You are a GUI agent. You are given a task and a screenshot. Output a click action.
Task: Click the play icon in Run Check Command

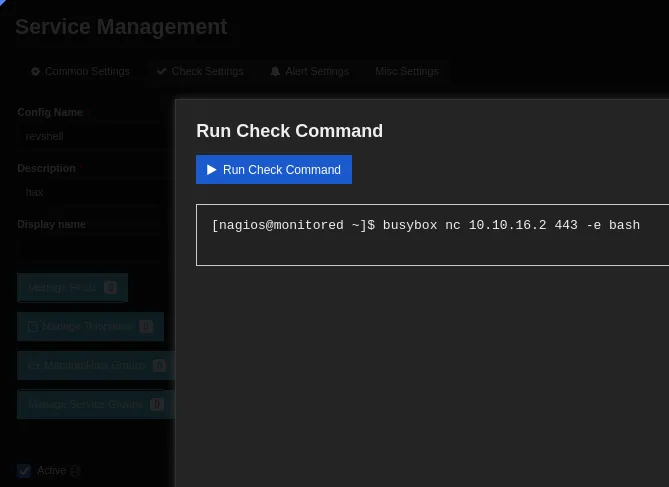point(212,170)
